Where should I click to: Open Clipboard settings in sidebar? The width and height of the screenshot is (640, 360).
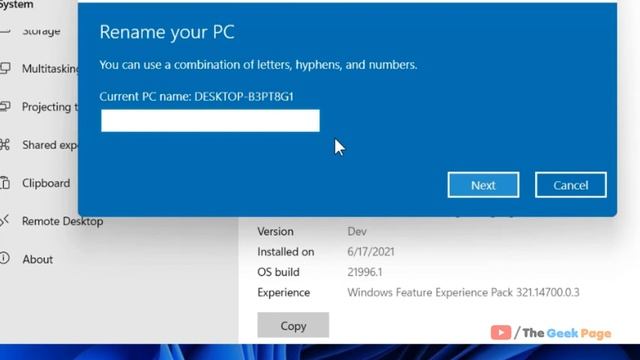46,183
